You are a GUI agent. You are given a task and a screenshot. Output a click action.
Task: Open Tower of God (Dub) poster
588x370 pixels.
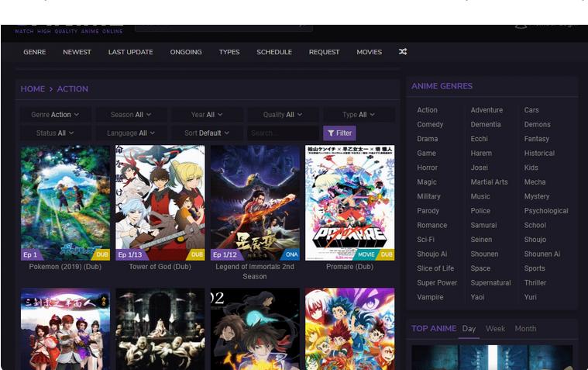(x=160, y=203)
